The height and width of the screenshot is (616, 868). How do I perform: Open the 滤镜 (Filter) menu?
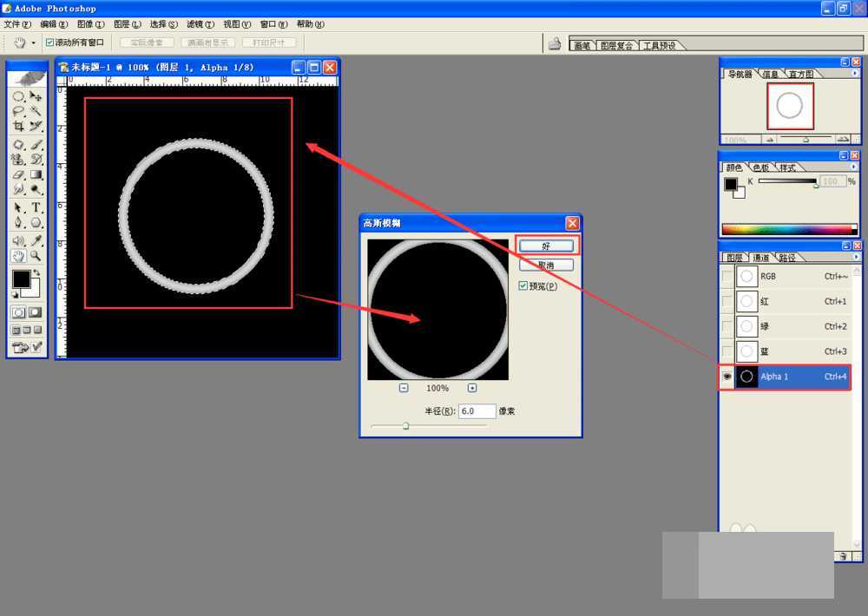coord(200,24)
